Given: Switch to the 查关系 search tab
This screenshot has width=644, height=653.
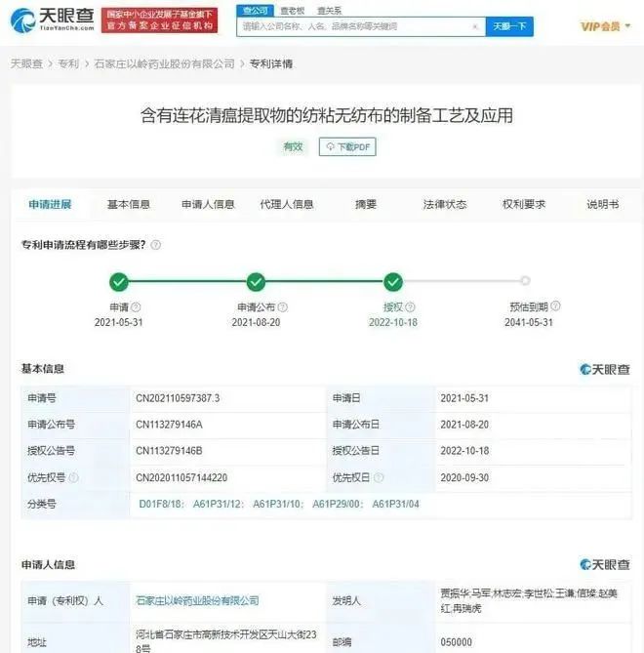Looking at the screenshot, I should (x=329, y=11).
